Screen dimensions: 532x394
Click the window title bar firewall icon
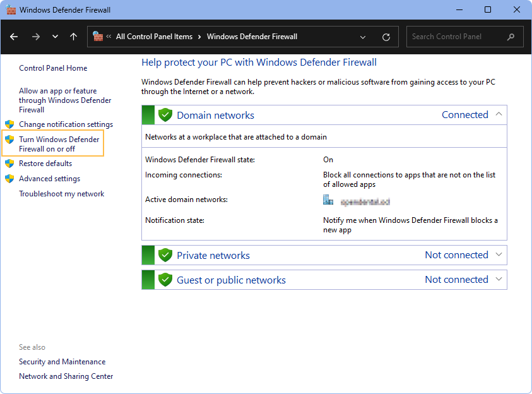[11, 10]
